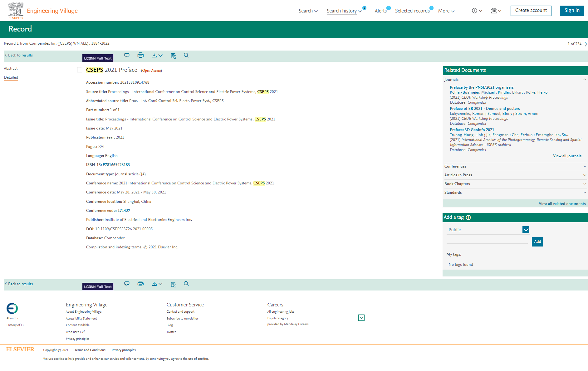The image size is (588, 371).
Task: Click the tag name input field
Action: [487, 240]
